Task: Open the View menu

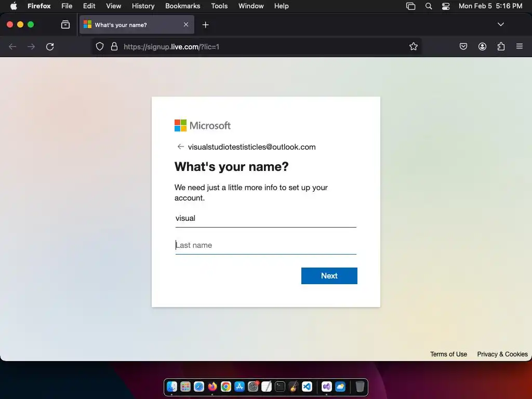Action: coord(113,6)
